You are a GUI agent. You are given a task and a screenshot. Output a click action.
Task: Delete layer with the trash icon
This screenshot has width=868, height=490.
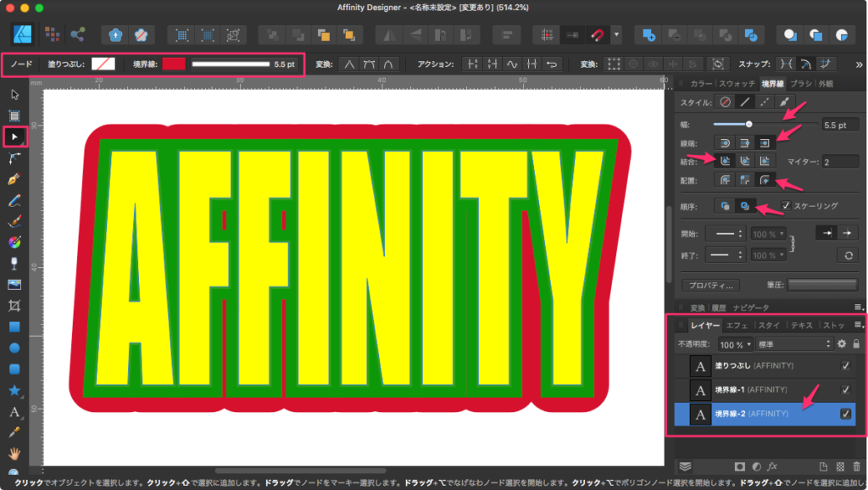tap(856, 466)
